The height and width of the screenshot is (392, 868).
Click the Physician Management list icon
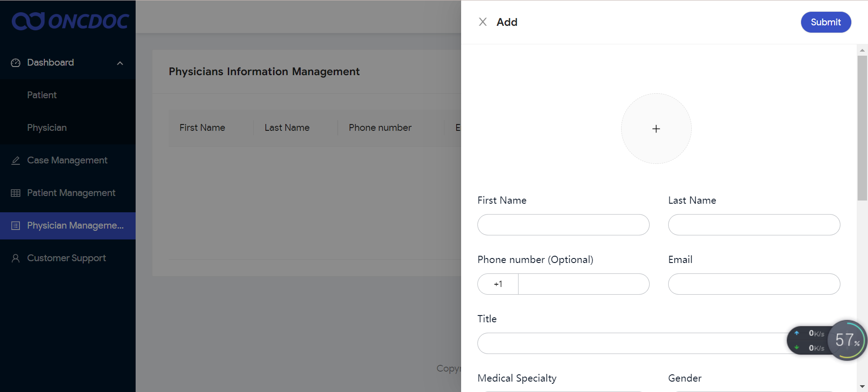16,226
